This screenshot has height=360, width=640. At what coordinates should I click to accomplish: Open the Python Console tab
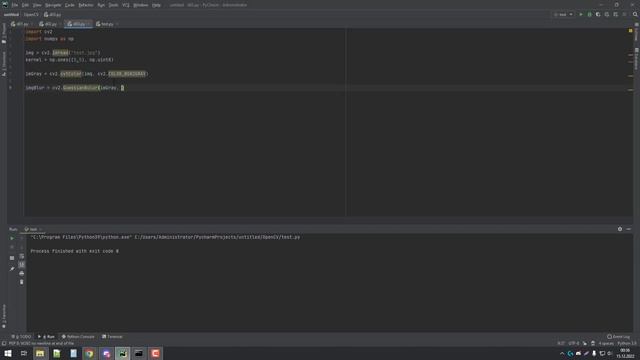pos(78,337)
